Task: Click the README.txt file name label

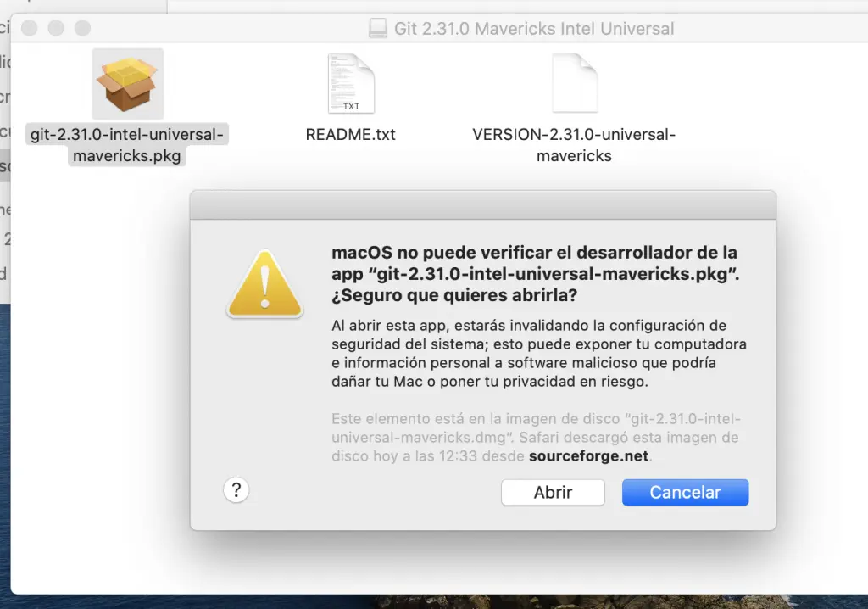Action: pos(350,135)
